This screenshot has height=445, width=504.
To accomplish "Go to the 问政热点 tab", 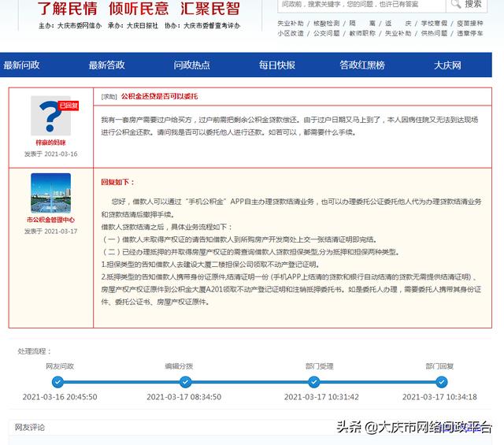I will click(x=192, y=65).
